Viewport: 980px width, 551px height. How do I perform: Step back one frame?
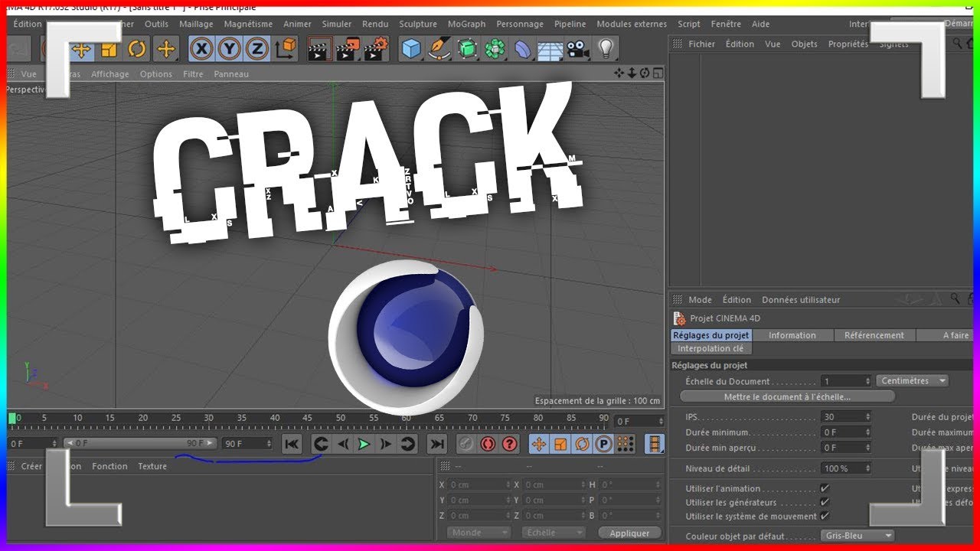coord(343,444)
